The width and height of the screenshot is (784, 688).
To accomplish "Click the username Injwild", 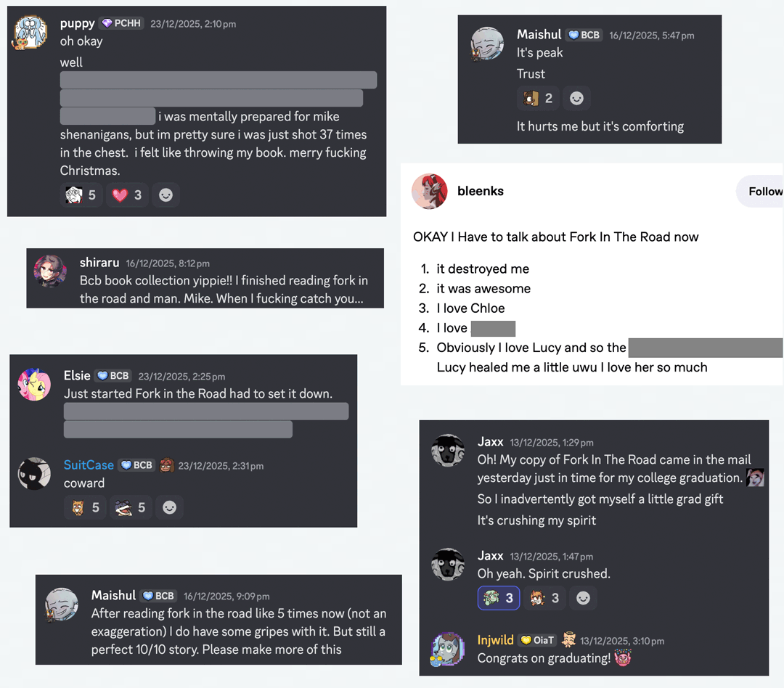I will (495, 640).
